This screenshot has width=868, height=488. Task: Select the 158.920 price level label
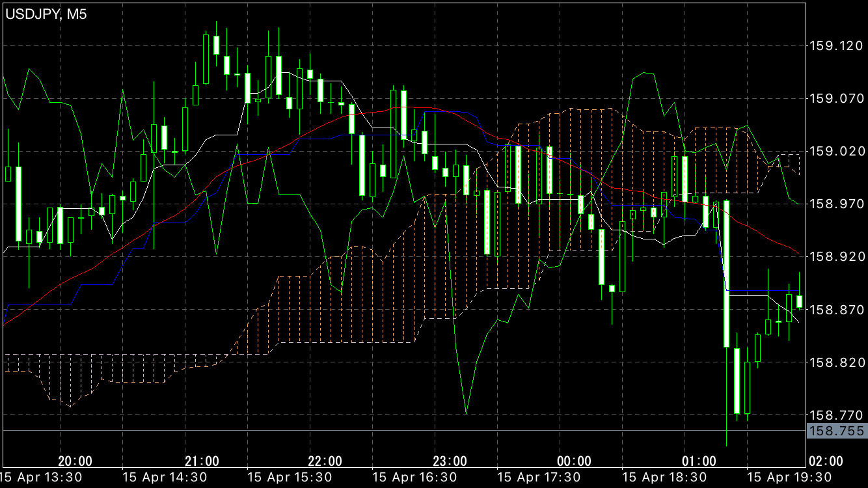[835, 257]
